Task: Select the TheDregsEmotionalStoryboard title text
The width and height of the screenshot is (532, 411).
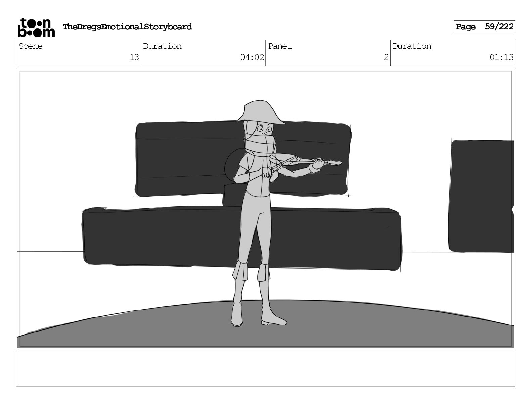Action: tap(127, 27)
